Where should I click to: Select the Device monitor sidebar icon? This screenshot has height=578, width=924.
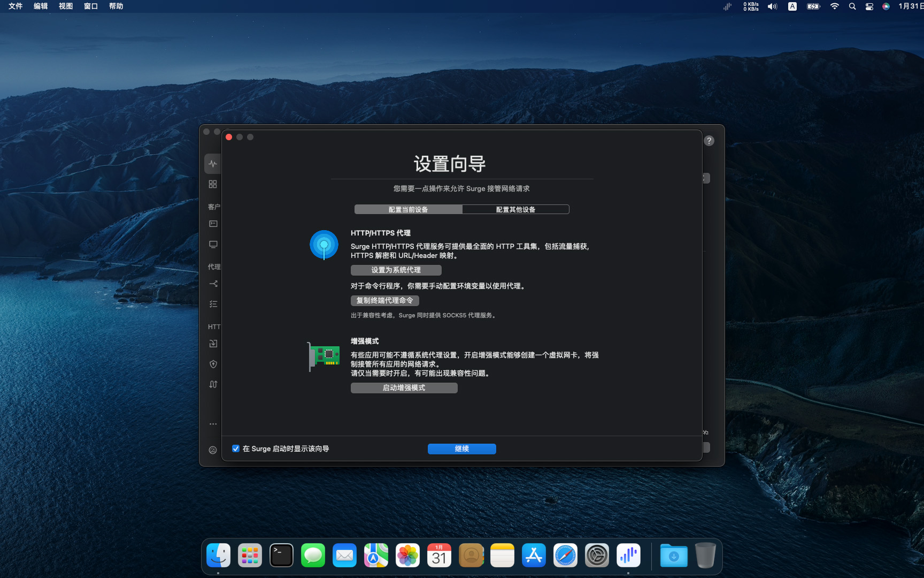tap(213, 244)
